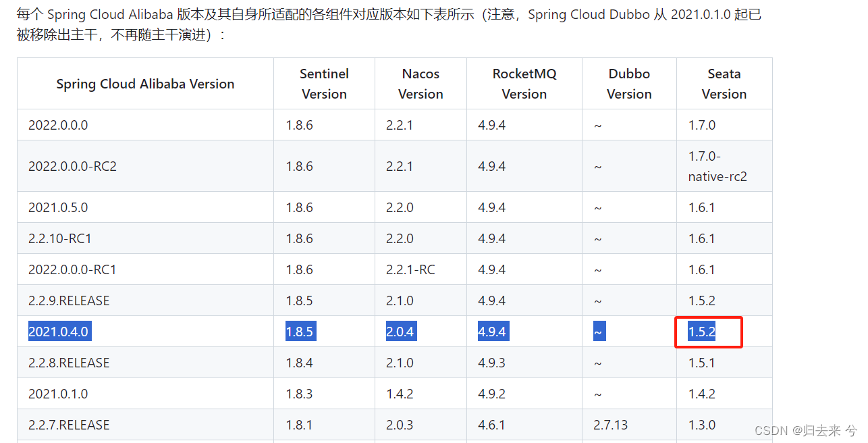868x443 pixels.
Task: Click Nacos value 2.2.1-RC
Action: tap(410, 269)
